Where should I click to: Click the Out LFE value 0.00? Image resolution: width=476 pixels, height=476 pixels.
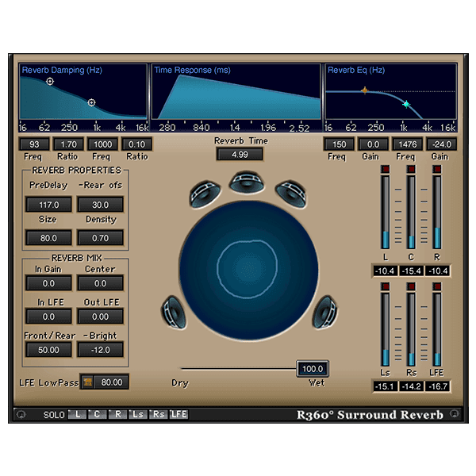click(x=100, y=317)
